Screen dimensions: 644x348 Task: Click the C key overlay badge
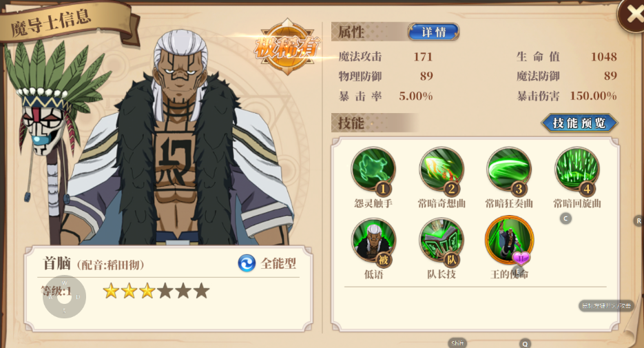(x=565, y=218)
